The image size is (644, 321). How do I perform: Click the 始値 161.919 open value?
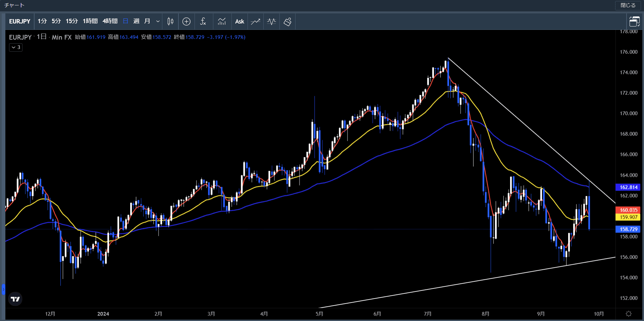pos(90,37)
